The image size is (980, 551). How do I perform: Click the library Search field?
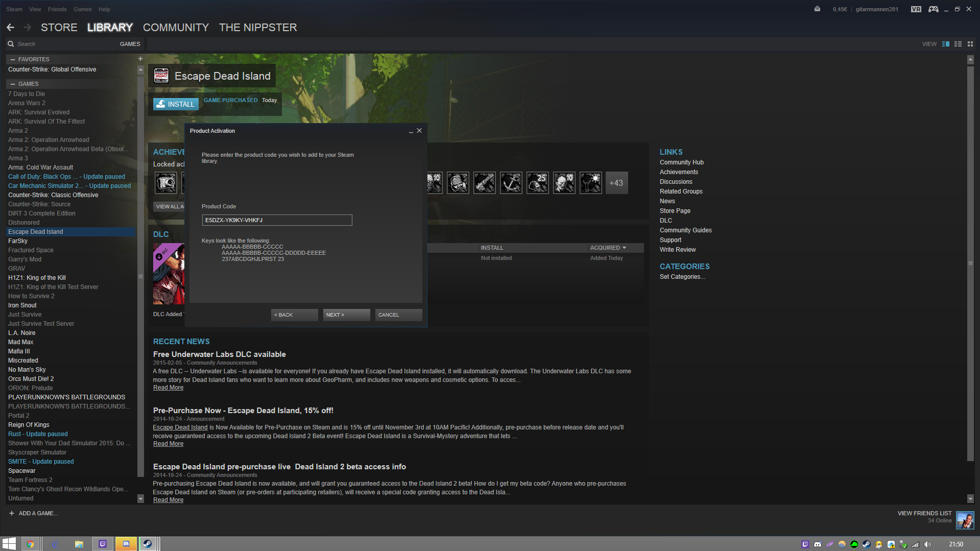pos(61,44)
